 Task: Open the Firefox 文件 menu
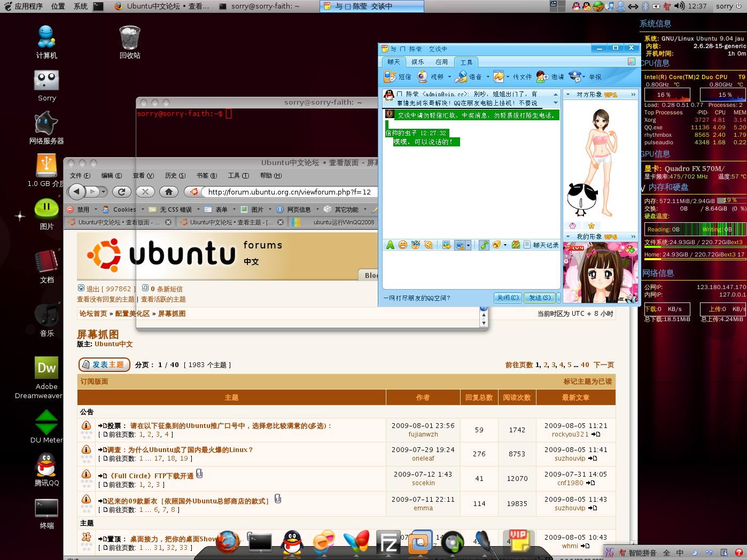[x=80, y=175]
